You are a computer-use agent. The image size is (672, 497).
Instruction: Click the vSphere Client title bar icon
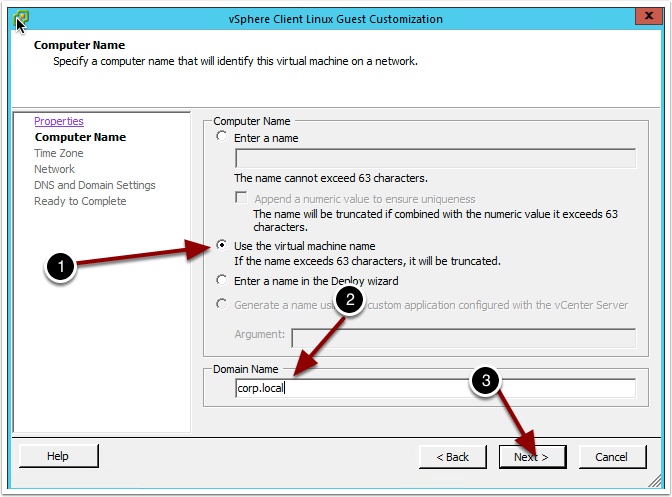pos(21,18)
